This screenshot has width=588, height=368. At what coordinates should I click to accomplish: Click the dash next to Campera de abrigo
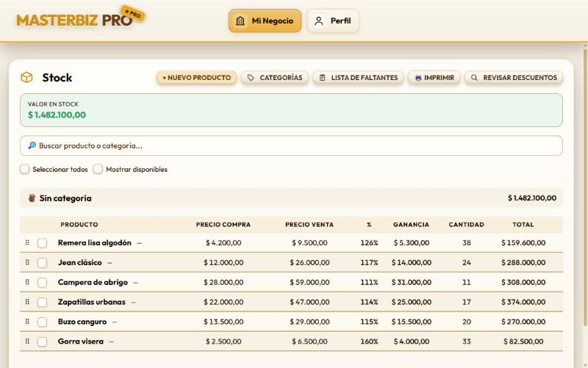click(x=135, y=283)
